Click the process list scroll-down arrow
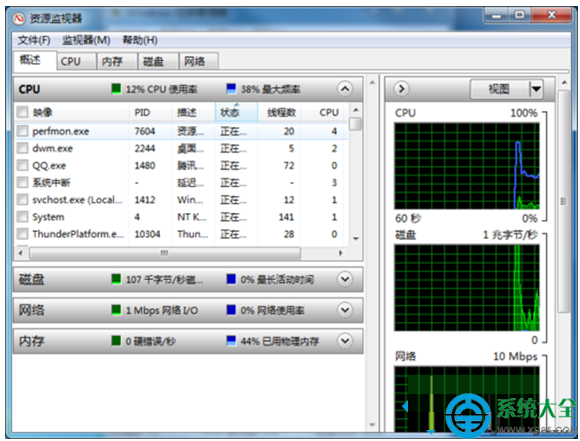 (355, 239)
